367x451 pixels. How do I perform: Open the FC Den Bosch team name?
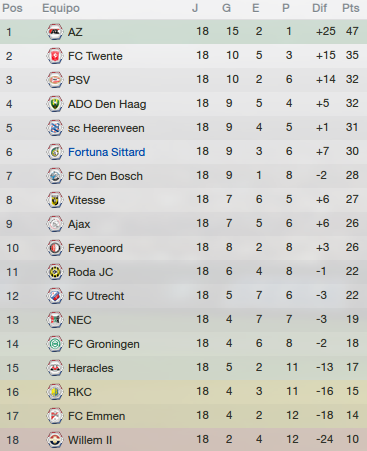pos(105,176)
